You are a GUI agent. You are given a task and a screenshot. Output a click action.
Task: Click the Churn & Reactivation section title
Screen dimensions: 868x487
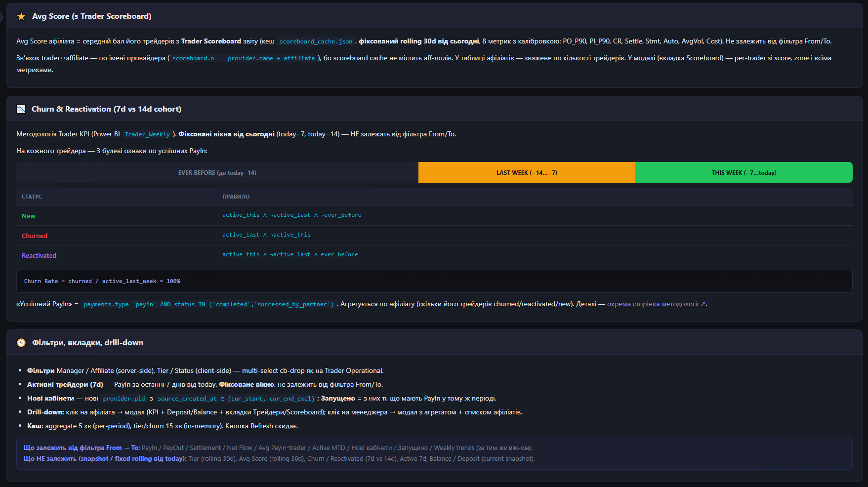pos(106,109)
